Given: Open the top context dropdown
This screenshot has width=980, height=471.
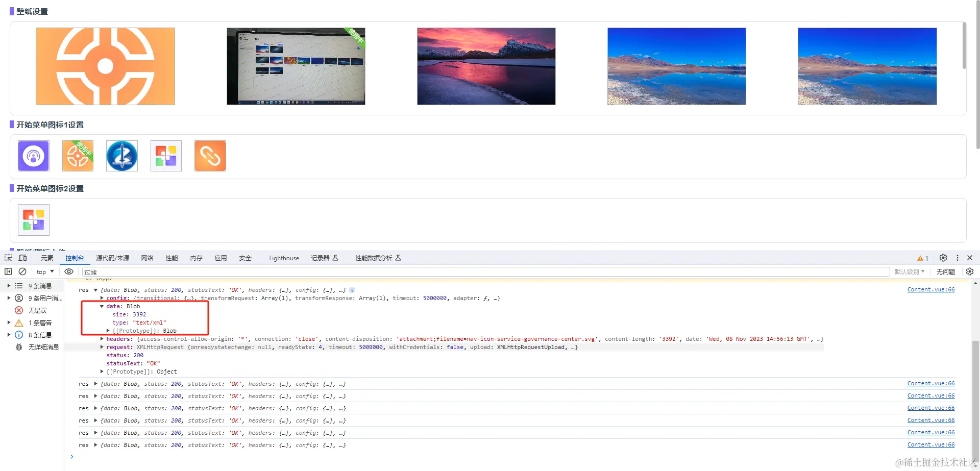Looking at the screenshot, I should [x=45, y=271].
